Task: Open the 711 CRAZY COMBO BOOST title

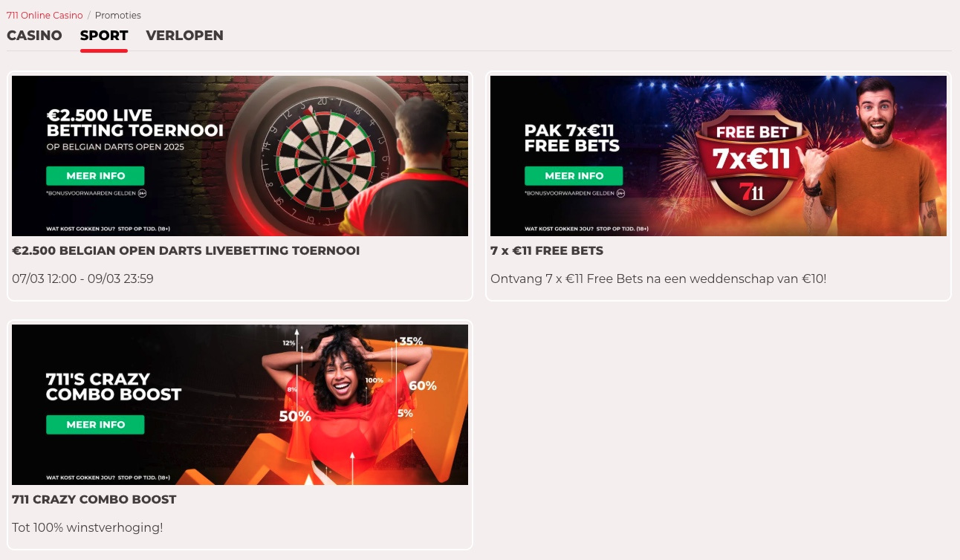Action: coord(94,500)
